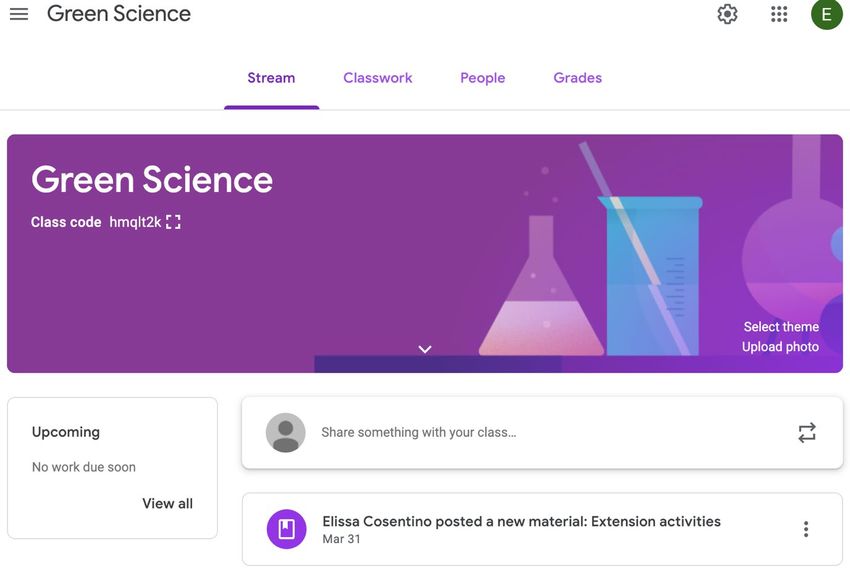The width and height of the screenshot is (850, 574).
Task: Click the reuse post arrows icon
Action: coord(807,433)
